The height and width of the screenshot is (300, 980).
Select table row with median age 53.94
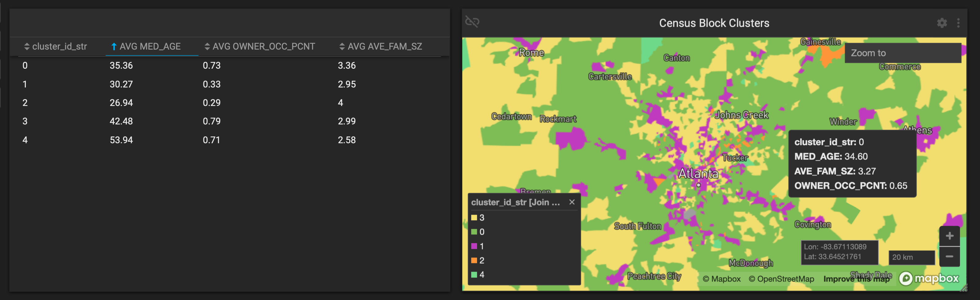coord(121,140)
